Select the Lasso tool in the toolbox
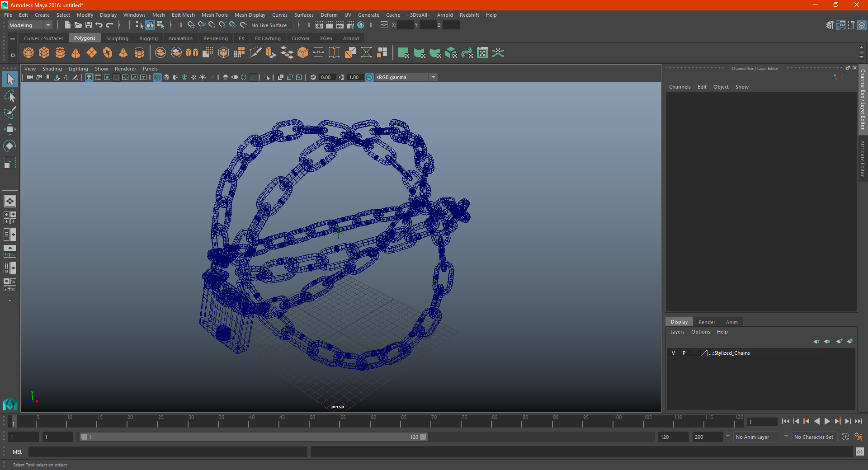The width and height of the screenshot is (868, 470). [x=10, y=96]
